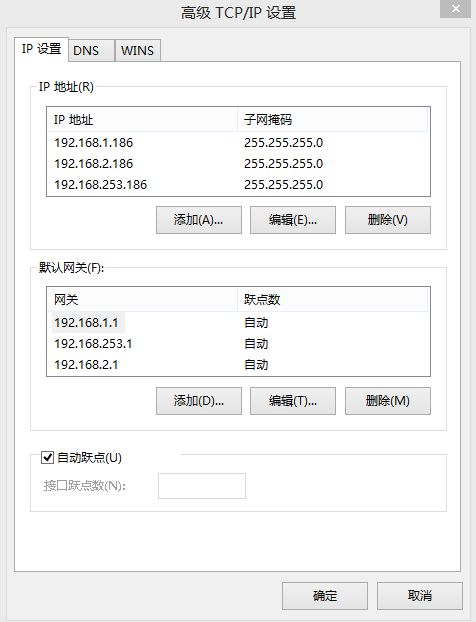Click the 跃点数 column header
Viewport: 476px width, 622px height.
pyautogui.click(x=333, y=299)
